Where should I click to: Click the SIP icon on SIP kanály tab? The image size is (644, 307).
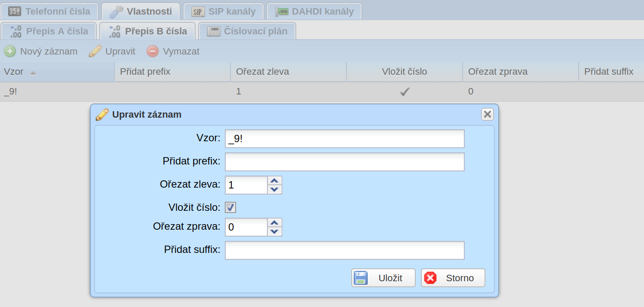[x=198, y=12]
